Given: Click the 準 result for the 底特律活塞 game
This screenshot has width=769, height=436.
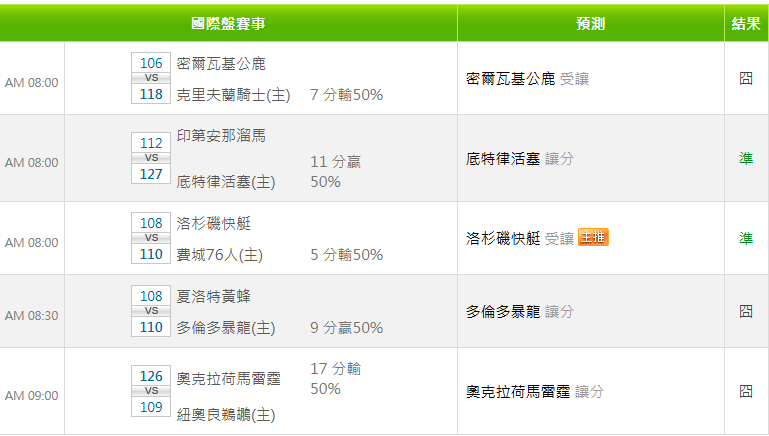Looking at the screenshot, I should tap(746, 158).
